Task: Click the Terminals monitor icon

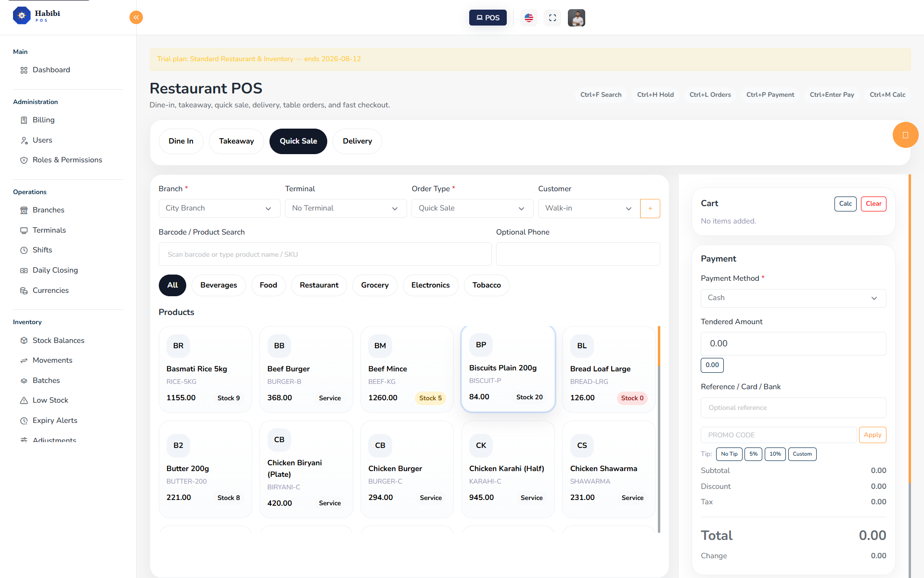Action: (x=24, y=231)
